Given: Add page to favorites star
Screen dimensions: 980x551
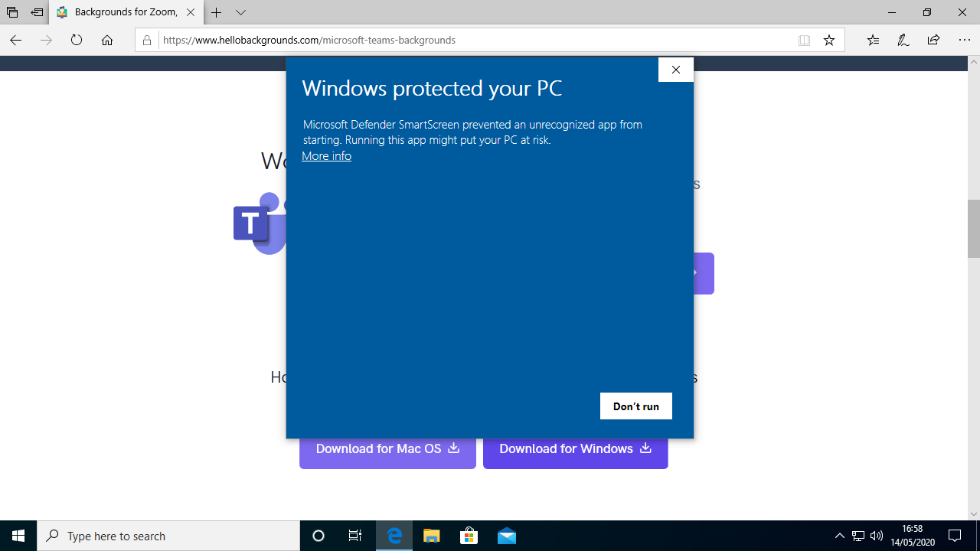Looking at the screenshot, I should pos(829,41).
